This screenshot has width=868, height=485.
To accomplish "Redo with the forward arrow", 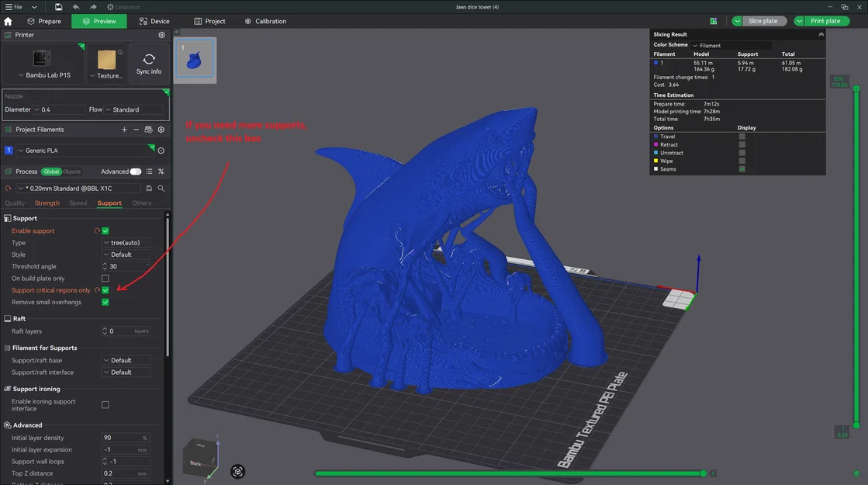I will 93,7.
